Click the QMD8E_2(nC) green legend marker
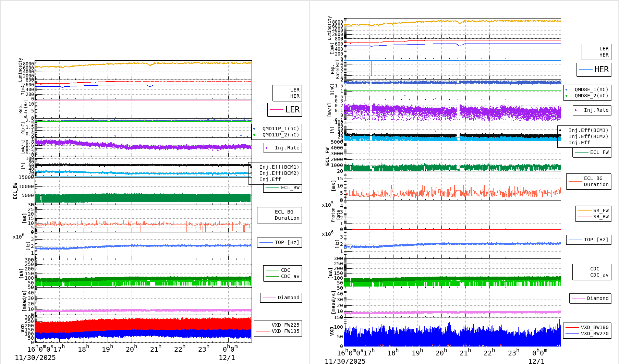Viewport: 619px width, 364px height. click(566, 96)
